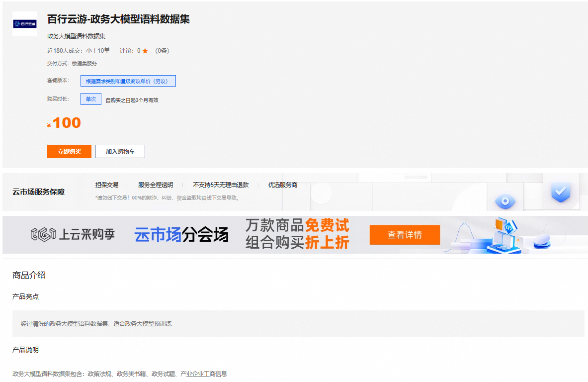
Task: Add product via 加入购物车 button
Action: click(x=120, y=151)
